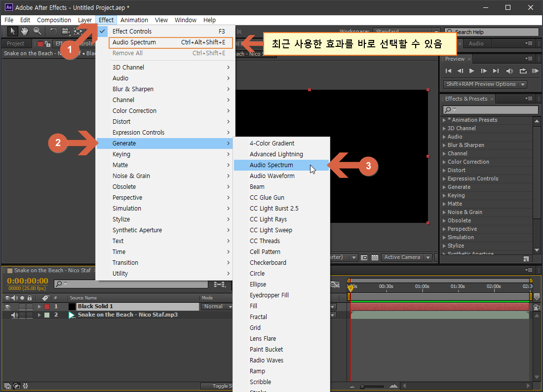Create new animation preset icon
The image size is (543, 392).
pyautogui.click(x=526, y=259)
